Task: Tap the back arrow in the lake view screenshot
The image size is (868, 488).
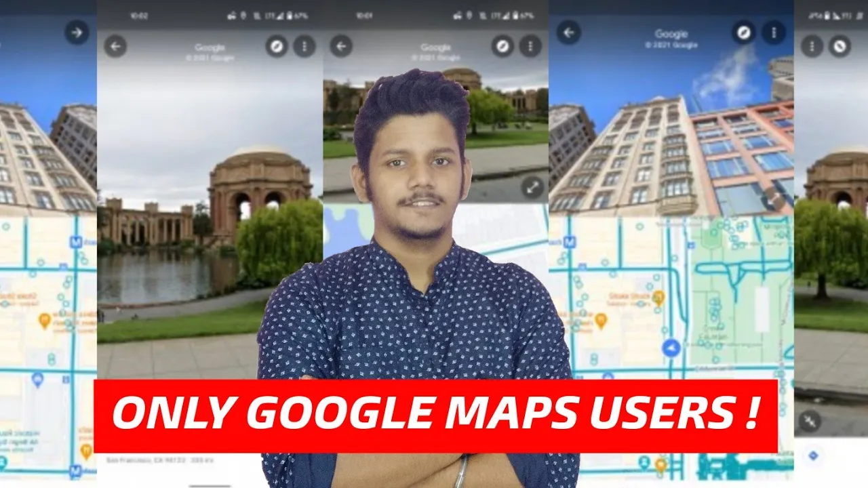Action: [x=115, y=46]
